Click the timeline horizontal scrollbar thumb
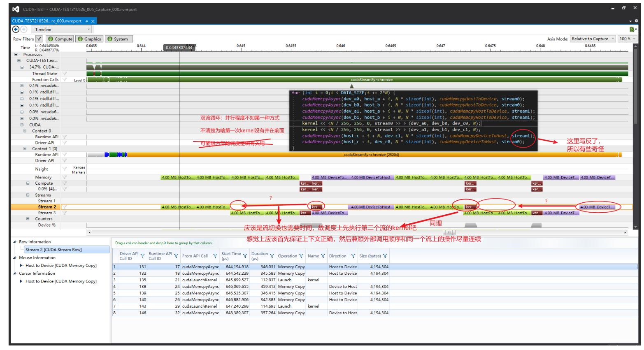 point(449,232)
